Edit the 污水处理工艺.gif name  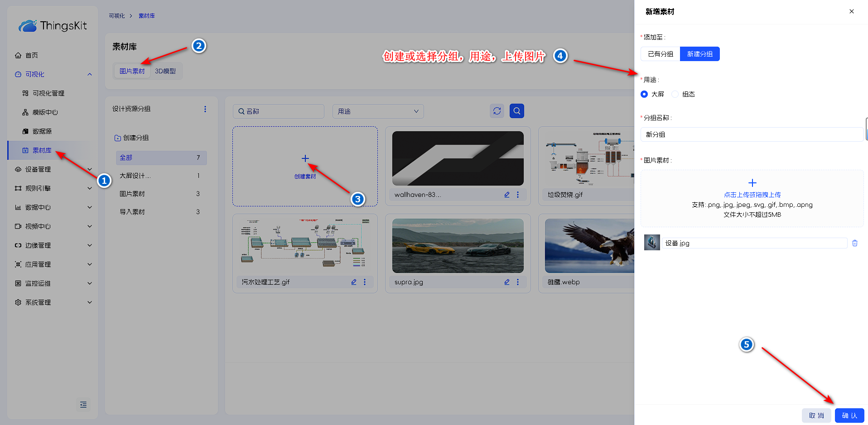coord(353,282)
